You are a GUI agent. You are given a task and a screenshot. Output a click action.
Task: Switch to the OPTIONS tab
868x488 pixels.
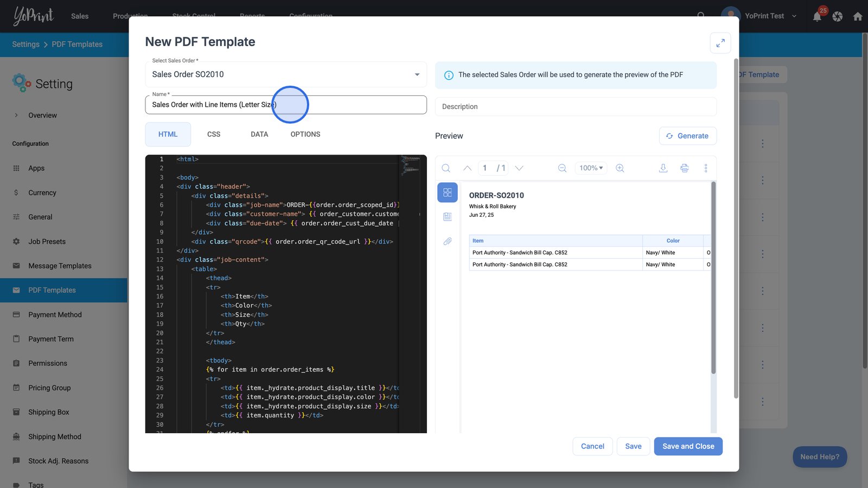[x=305, y=134]
